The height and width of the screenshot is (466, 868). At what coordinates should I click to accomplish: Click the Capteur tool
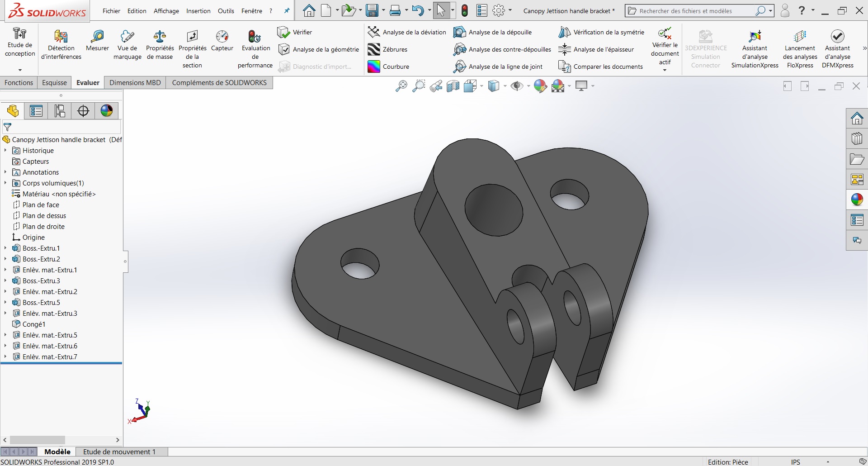click(x=222, y=41)
